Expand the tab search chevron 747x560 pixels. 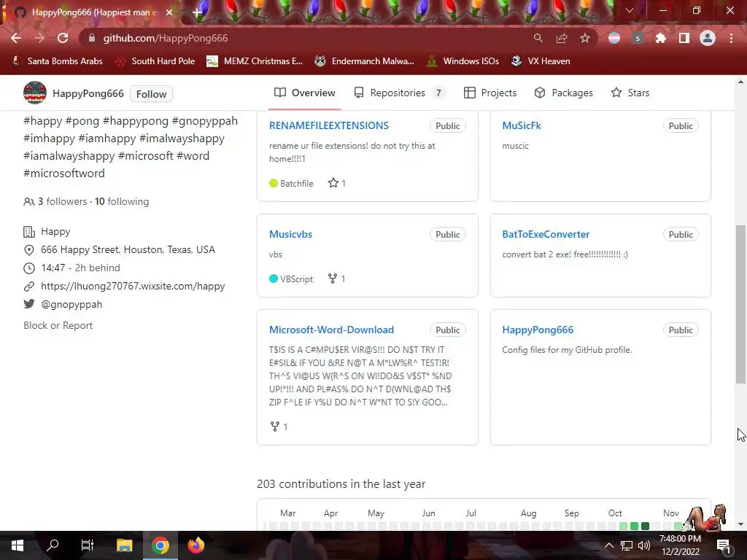click(630, 10)
